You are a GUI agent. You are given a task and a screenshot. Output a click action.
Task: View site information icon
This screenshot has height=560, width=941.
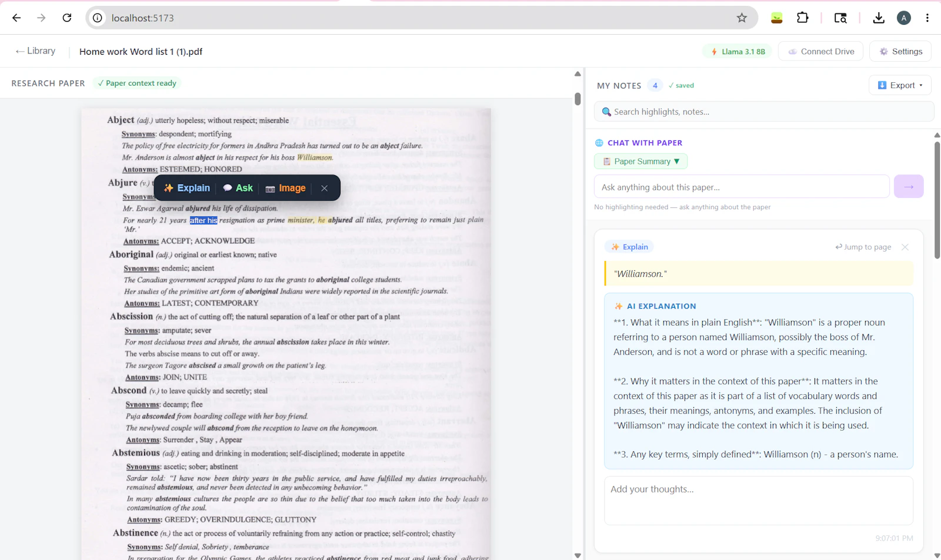pyautogui.click(x=98, y=18)
